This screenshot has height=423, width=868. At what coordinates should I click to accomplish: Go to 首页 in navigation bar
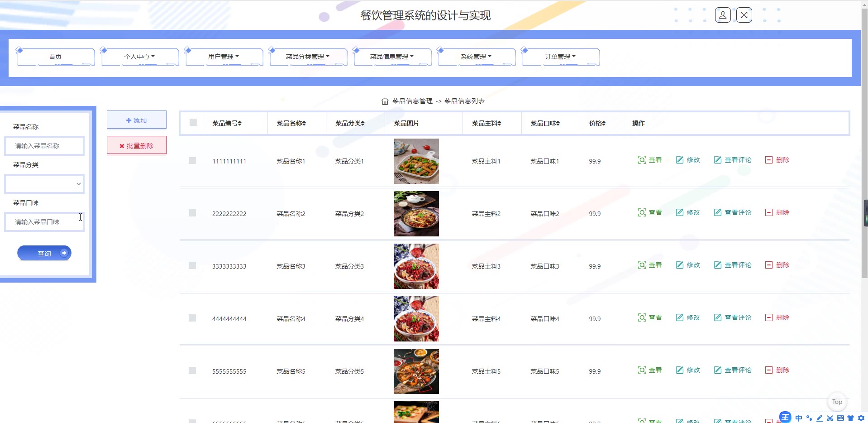(x=55, y=57)
